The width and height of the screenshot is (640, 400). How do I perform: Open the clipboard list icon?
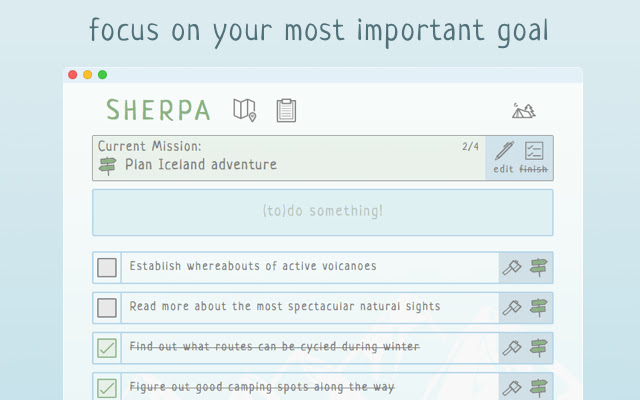[286, 110]
